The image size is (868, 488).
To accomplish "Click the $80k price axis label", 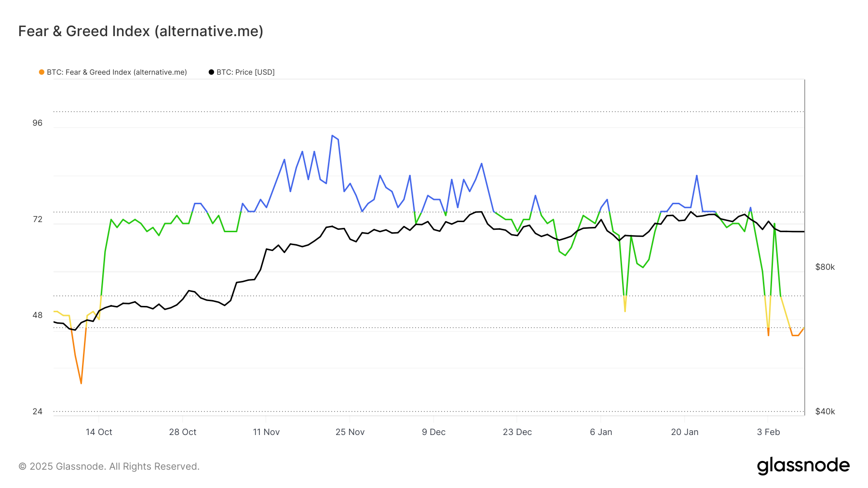I will pyautogui.click(x=825, y=267).
